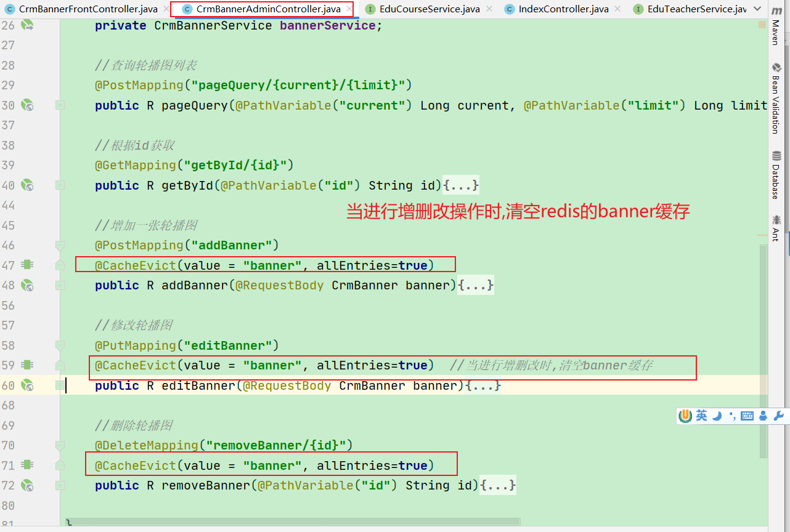Click the moon icon in IME toolbar
Screen dimensions: 790x532
pos(717,416)
